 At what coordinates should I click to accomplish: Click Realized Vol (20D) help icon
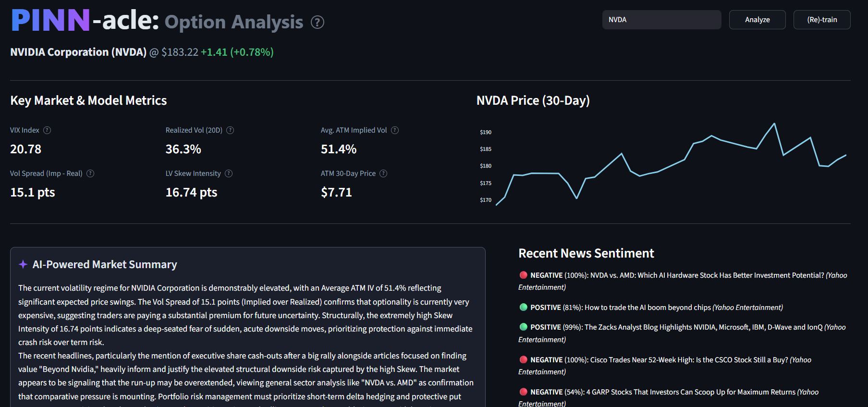230,130
